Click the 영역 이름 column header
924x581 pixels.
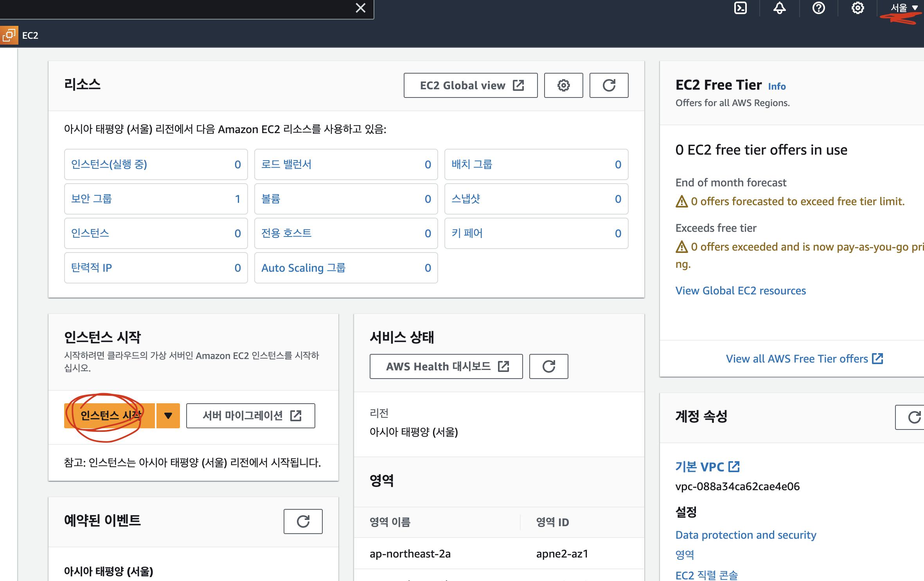(x=390, y=522)
